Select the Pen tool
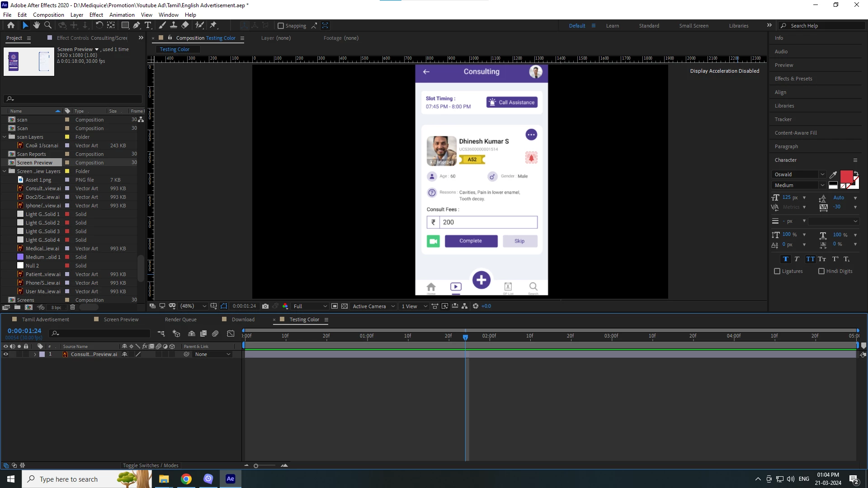The width and height of the screenshot is (868, 488). (137, 25)
